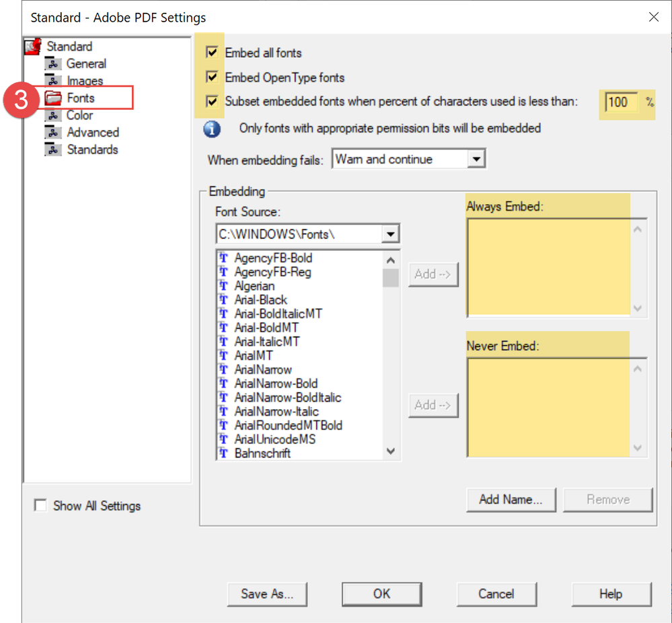Click Never Embed list scroll down arrow
672x623 pixels.
click(638, 447)
